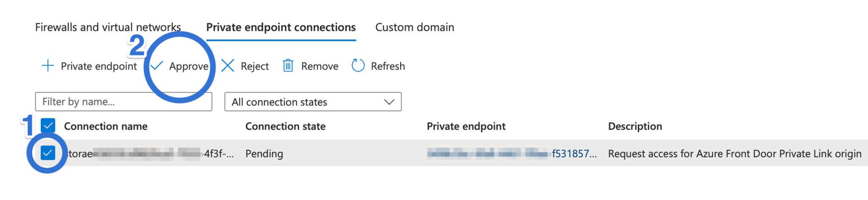Open the Custom domain tab
The width and height of the screenshot is (868, 200).
[x=415, y=27]
